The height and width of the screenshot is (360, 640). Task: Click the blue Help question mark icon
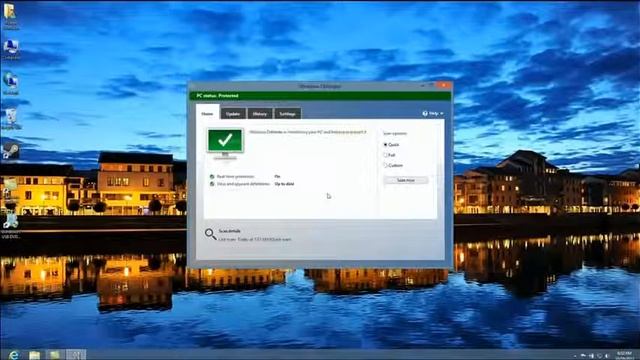425,113
